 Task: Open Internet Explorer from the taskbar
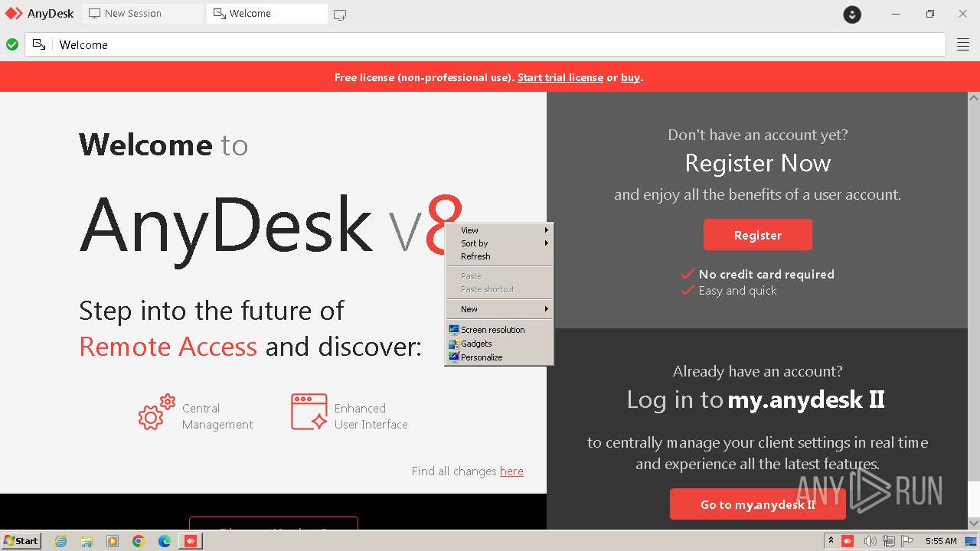(61, 541)
